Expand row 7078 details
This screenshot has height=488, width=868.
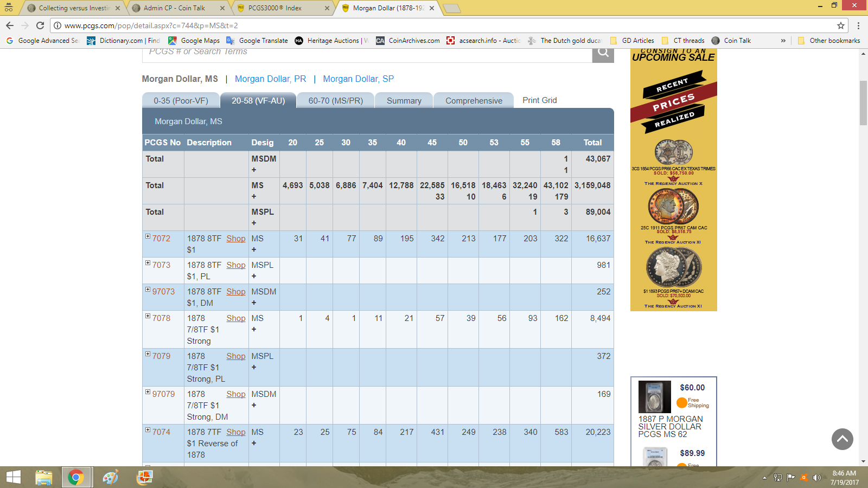[148, 316]
